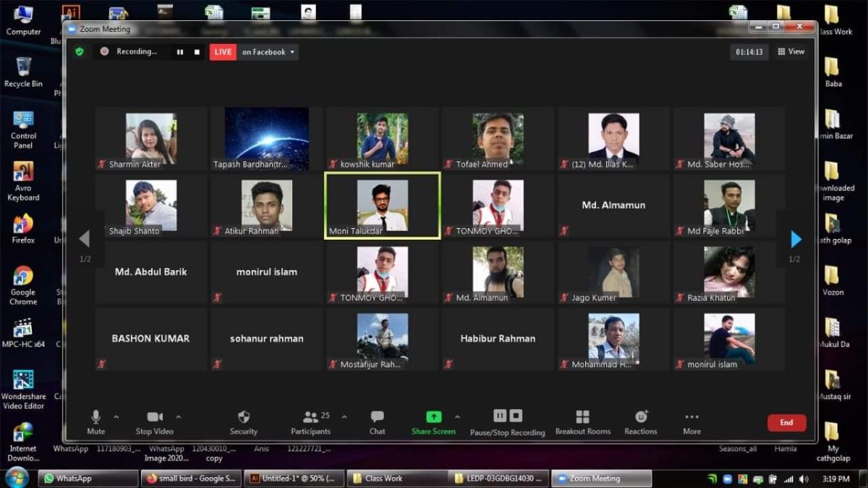The image size is (868, 488).
Task: Mute the microphone
Action: point(95,417)
